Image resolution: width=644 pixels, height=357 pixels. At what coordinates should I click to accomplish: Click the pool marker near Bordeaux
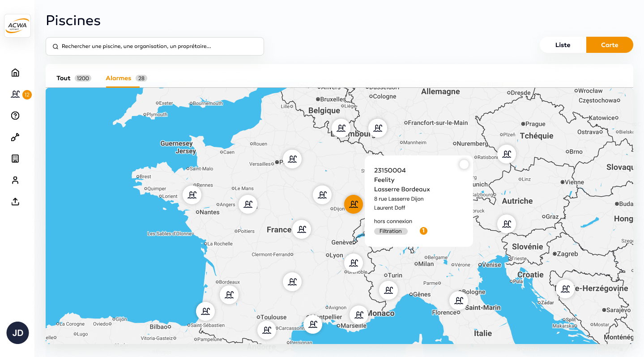tap(229, 295)
